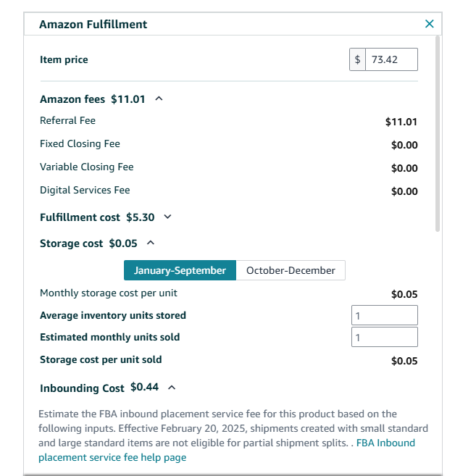Click the Referral Fee label

67,120
